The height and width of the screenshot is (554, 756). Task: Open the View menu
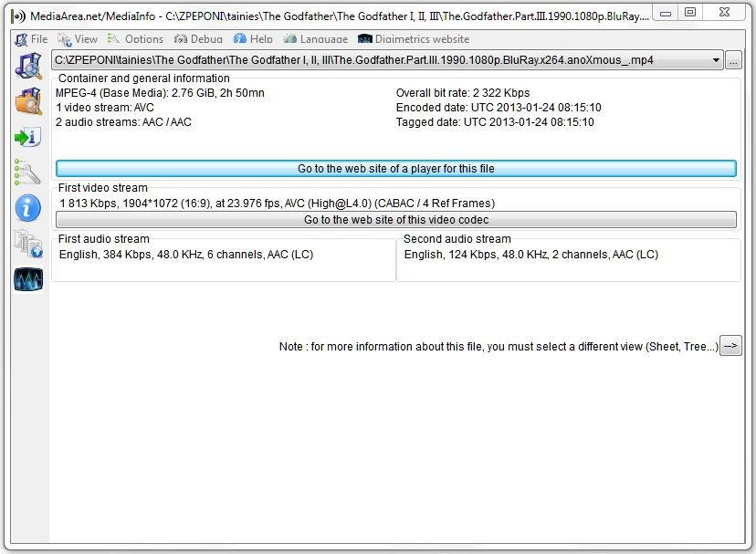pos(78,39)
